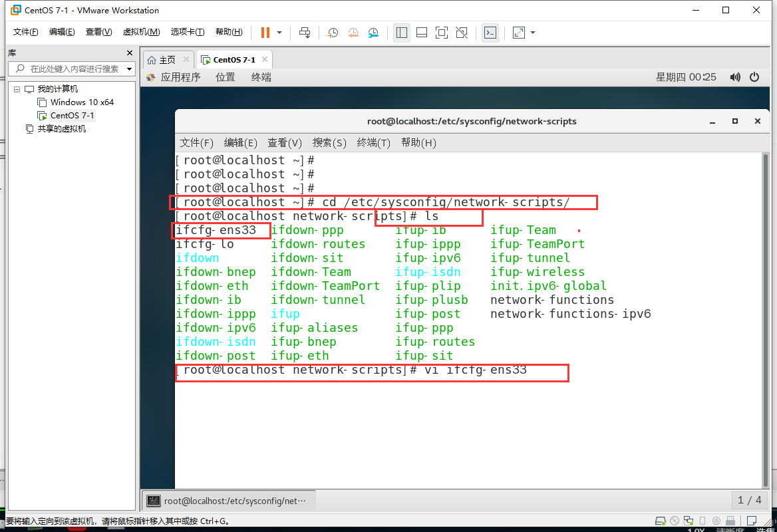Toggle the console view icon
Viewport: 777px width, 532px height.
(490, 33)
